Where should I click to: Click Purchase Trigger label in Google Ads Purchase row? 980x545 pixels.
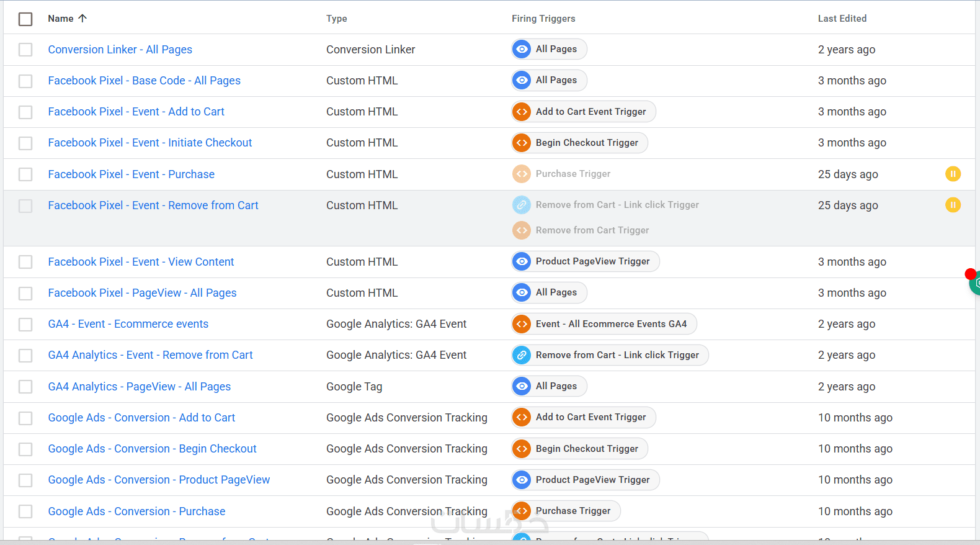[573, 511]
